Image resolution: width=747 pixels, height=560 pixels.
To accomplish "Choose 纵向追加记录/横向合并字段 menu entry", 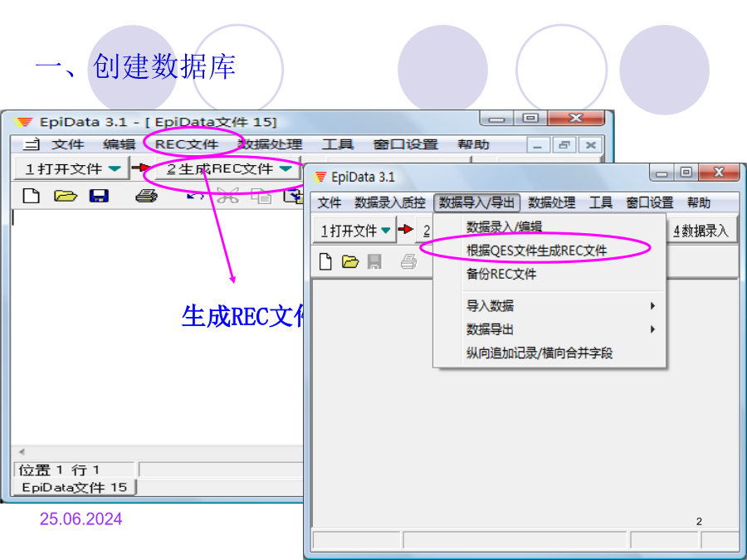I will click(549, 353).
